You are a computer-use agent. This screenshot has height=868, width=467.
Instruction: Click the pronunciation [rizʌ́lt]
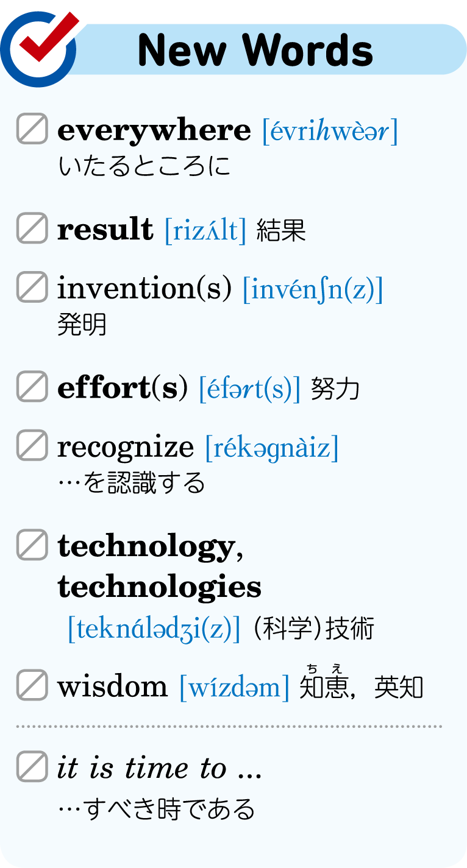click(205, 230)
